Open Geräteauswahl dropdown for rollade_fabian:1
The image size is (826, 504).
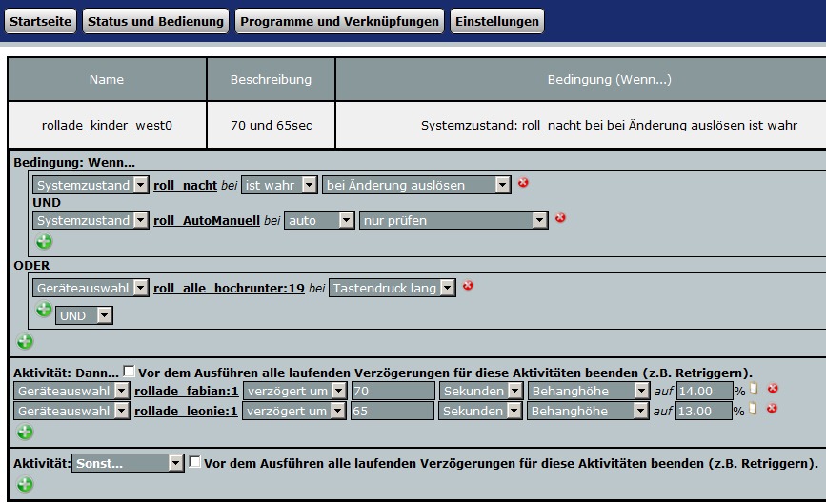tap(71, 391)
